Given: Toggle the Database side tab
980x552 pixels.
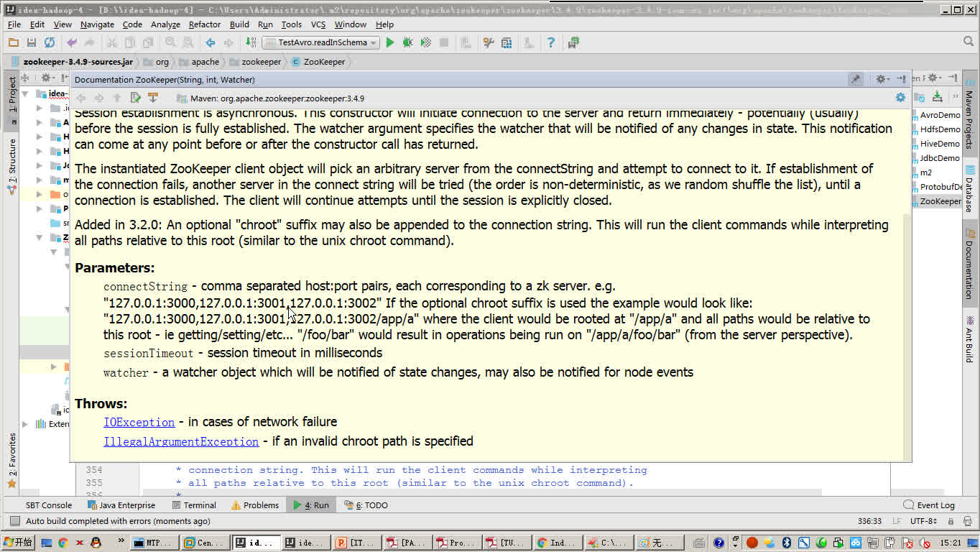Looking at the screenshot, I should [969, 188].
